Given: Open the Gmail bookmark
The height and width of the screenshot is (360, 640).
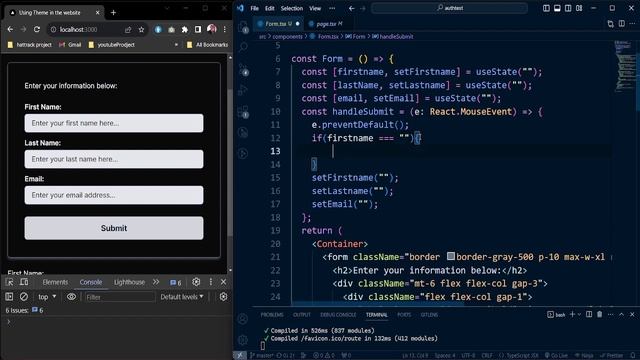Looking at the screenshot, I should coord(70,45).
